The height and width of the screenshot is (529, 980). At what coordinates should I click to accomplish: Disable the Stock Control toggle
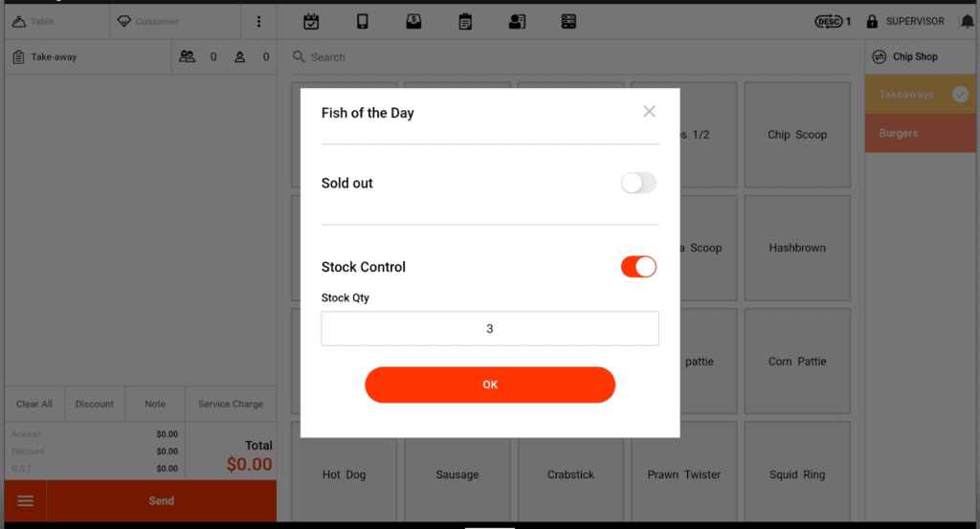coord(638,267)
